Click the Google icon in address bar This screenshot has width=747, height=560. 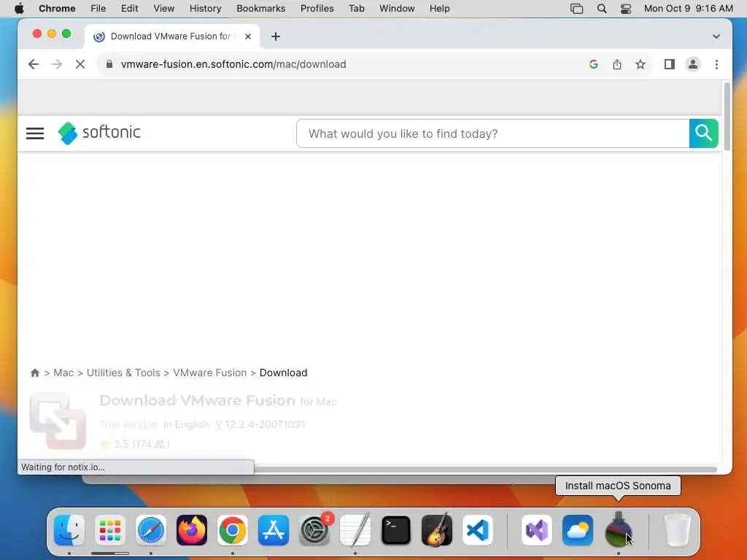(x=594, y=64)
